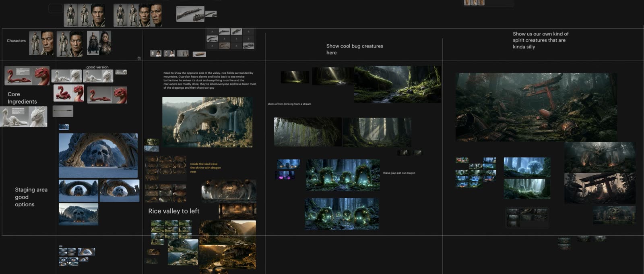Click the coiled red dragon sheet
This screenshot has height=274, width=644.
(x=69, y=93)
